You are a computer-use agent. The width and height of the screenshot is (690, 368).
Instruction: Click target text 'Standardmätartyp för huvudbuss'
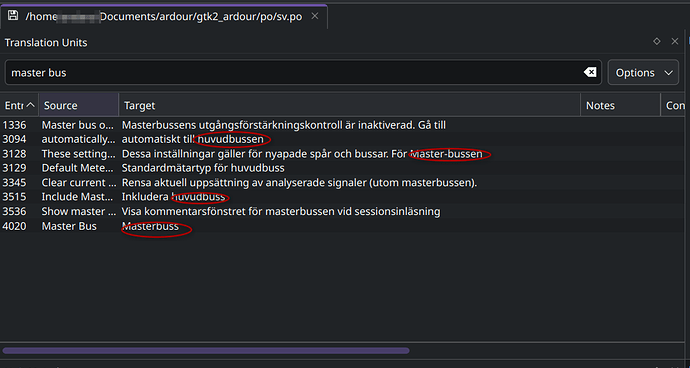(203, 168)
